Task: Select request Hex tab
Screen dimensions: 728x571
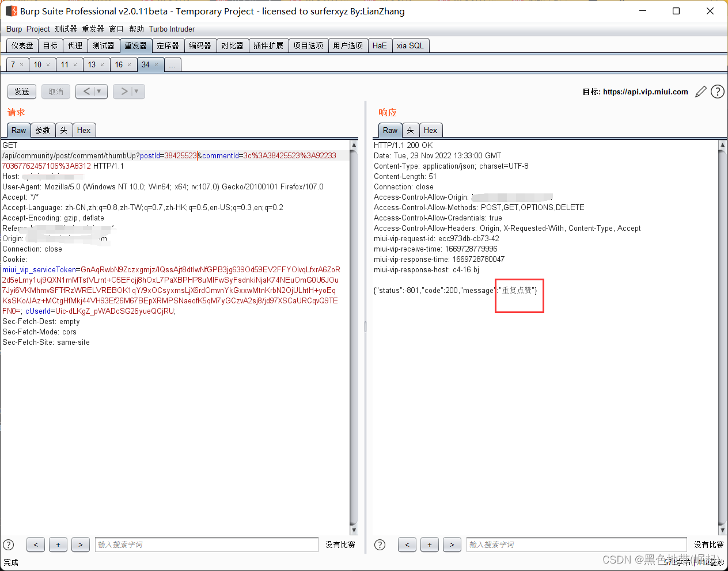Action: (84, 130)
